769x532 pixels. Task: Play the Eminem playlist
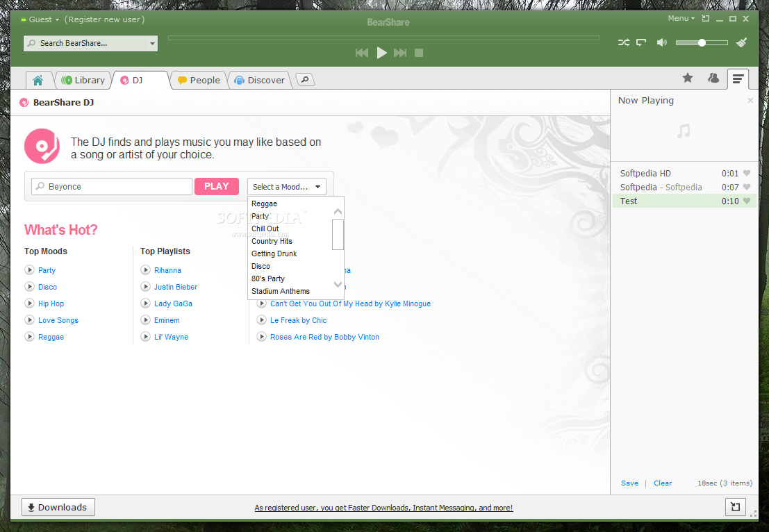(x=146, y=319)
